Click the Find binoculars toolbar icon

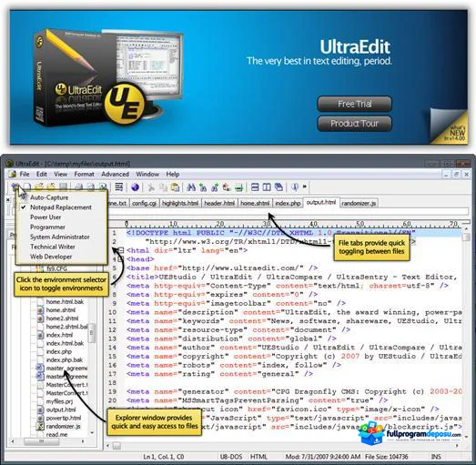coord(191,187)
